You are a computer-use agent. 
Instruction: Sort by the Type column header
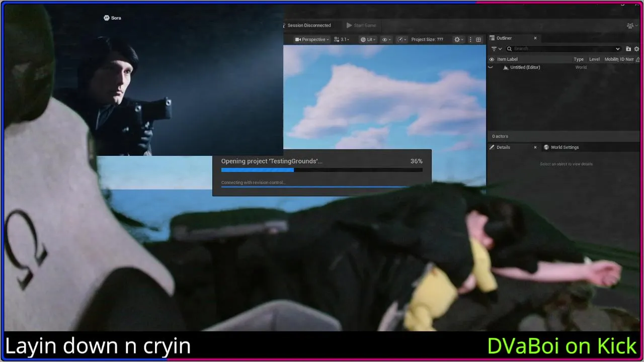point(579,59)
